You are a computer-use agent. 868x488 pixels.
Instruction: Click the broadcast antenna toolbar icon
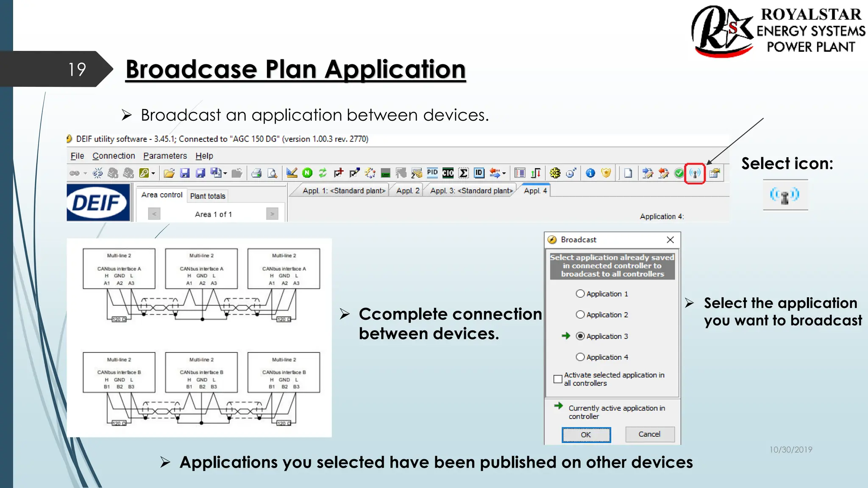click(x=695, y=173)
